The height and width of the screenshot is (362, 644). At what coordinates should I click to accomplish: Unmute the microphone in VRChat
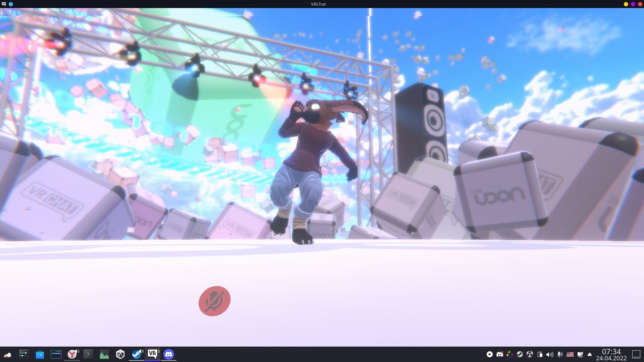(214, 301)
